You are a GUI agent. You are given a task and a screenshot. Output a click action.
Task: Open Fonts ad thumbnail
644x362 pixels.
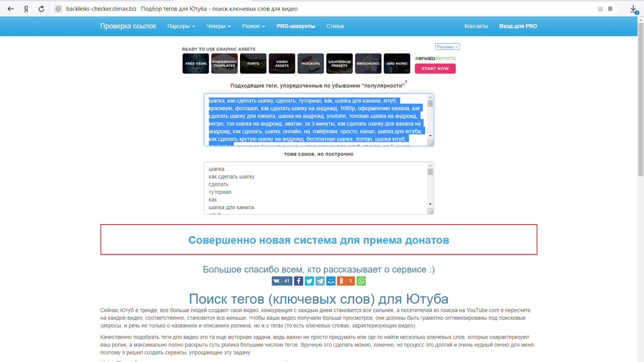(x=253, y=64)
